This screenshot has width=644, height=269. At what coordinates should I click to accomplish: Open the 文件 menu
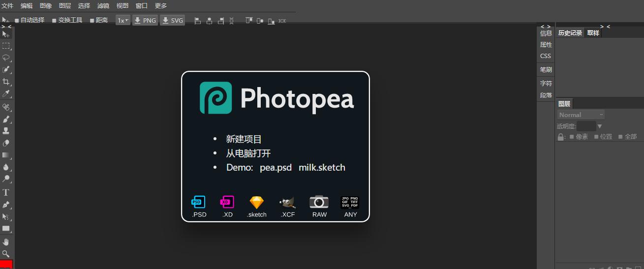tap(7, 6)
